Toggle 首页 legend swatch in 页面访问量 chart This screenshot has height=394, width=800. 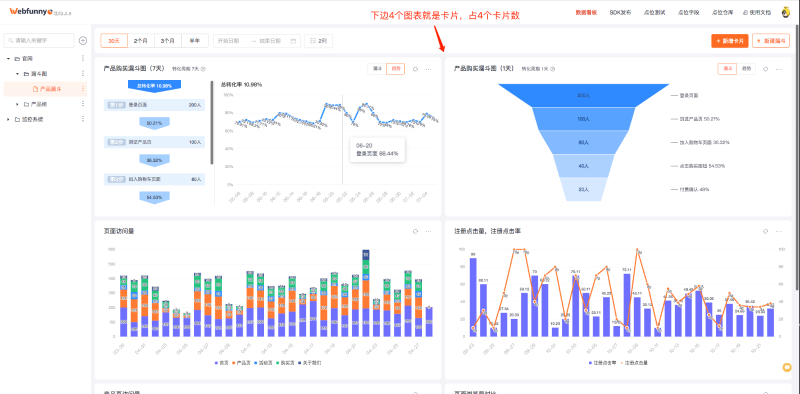(x=217, y=363)
